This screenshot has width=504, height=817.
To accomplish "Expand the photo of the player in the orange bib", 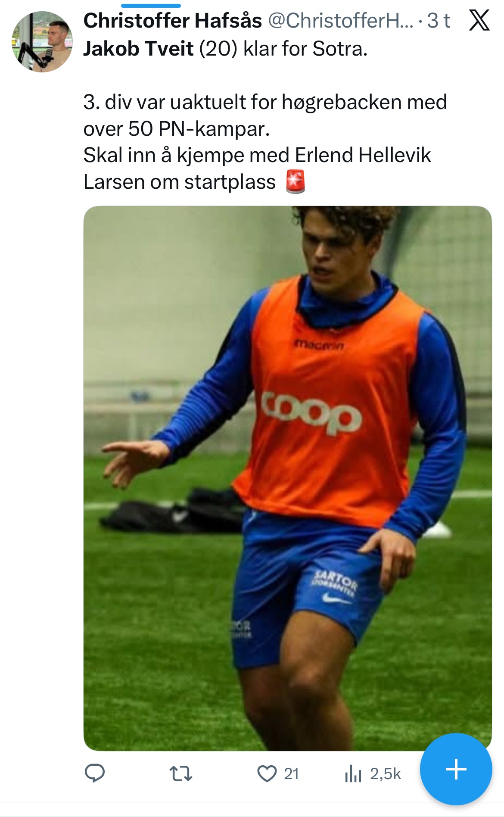I will (x=287, y=478).
